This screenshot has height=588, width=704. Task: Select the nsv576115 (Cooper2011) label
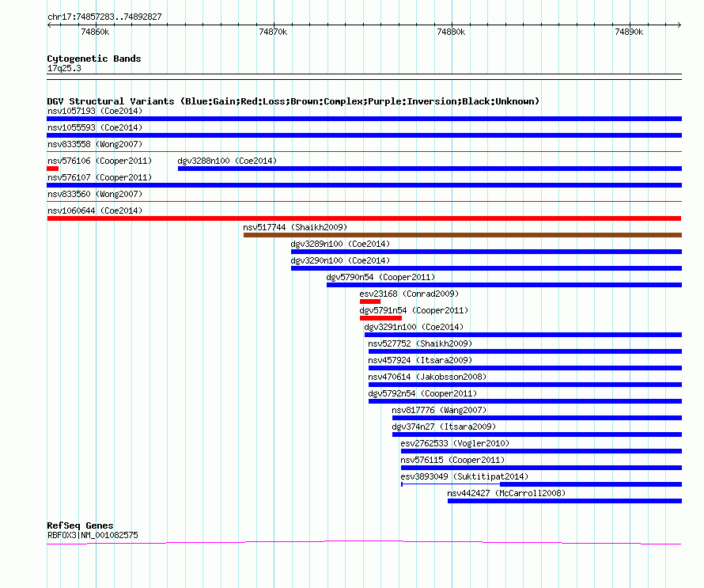[x=452, y=460]
